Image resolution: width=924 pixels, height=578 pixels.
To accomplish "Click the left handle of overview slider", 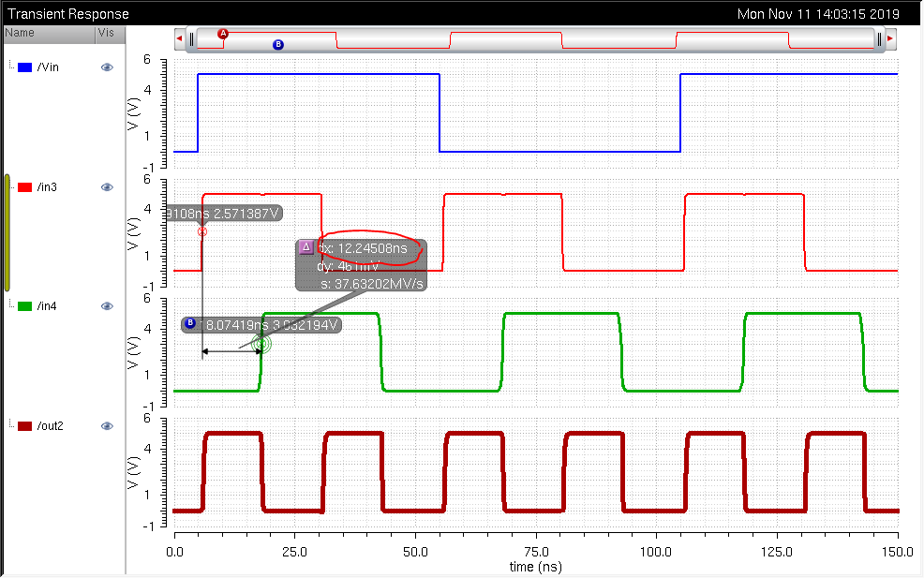I will 191,39.
